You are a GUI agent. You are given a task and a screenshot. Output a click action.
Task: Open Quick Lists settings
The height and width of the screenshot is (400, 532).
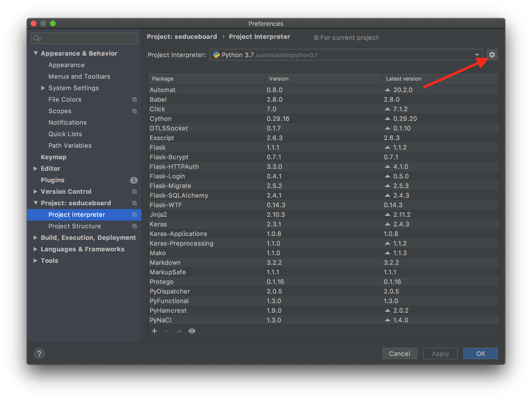tap(65, 134)
